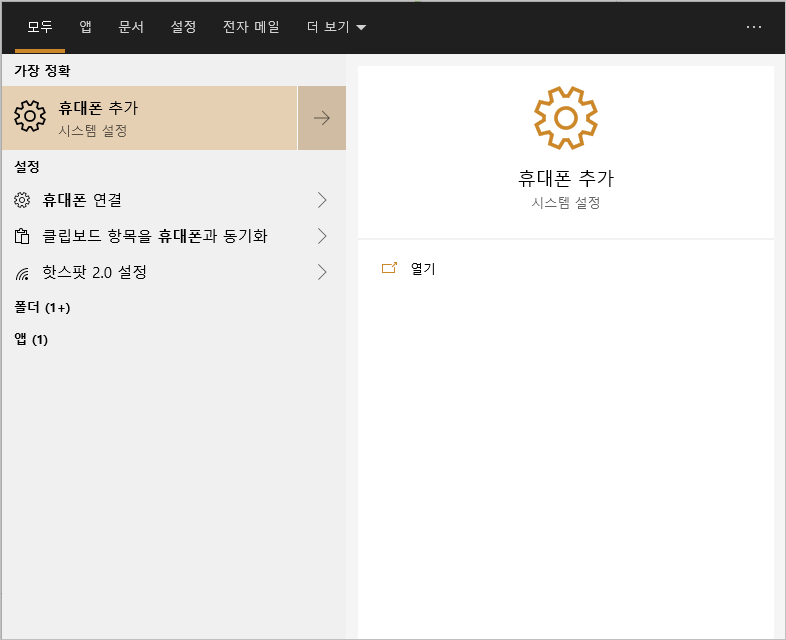Image resolution: width=786 pixels, height=640 pixels.
Task: Click the gear icon next to 휴대폰 연결
Action: (x=22, y=200)
